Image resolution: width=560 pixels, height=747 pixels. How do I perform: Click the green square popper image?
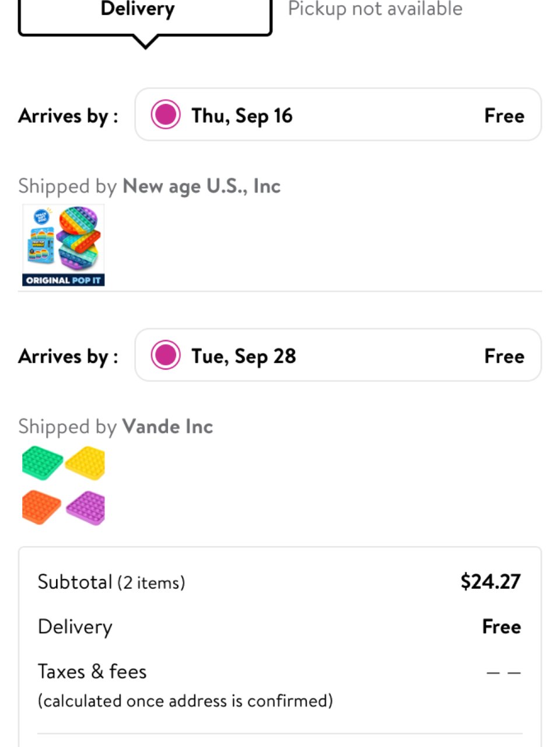click(x=42, y=463)
